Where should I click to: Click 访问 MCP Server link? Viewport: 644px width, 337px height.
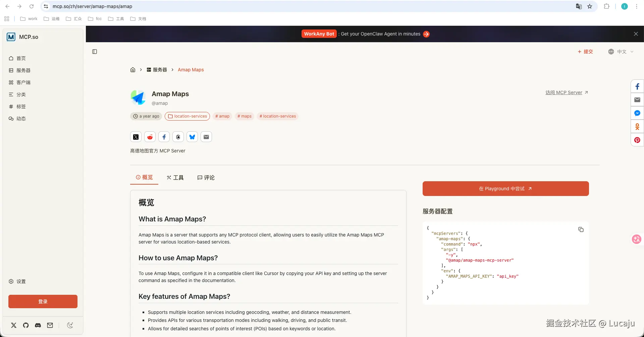tap(567, 92)
